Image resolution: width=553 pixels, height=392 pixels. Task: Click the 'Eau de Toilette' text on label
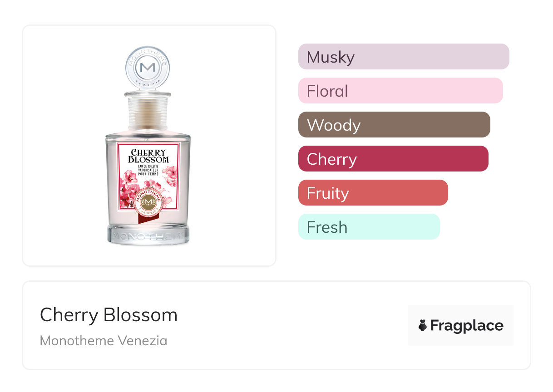click(x=148, y=167)
